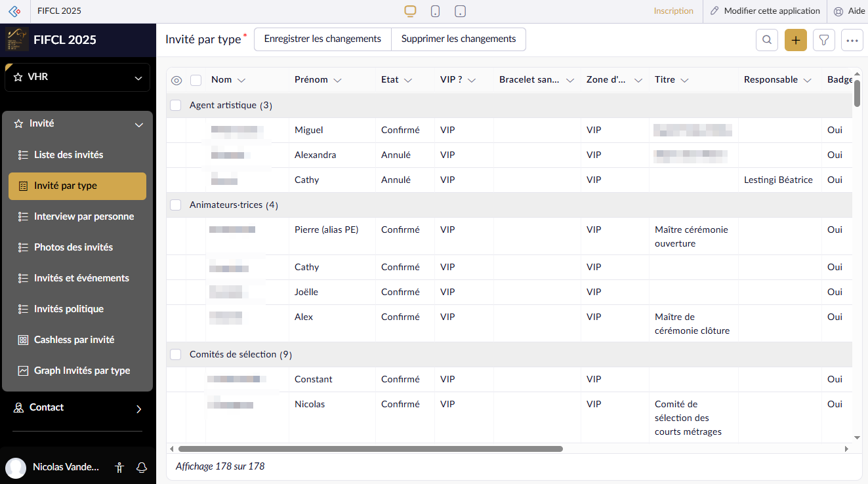
Task: Switch to desktop preview device icon
Action: pos(411,11)
